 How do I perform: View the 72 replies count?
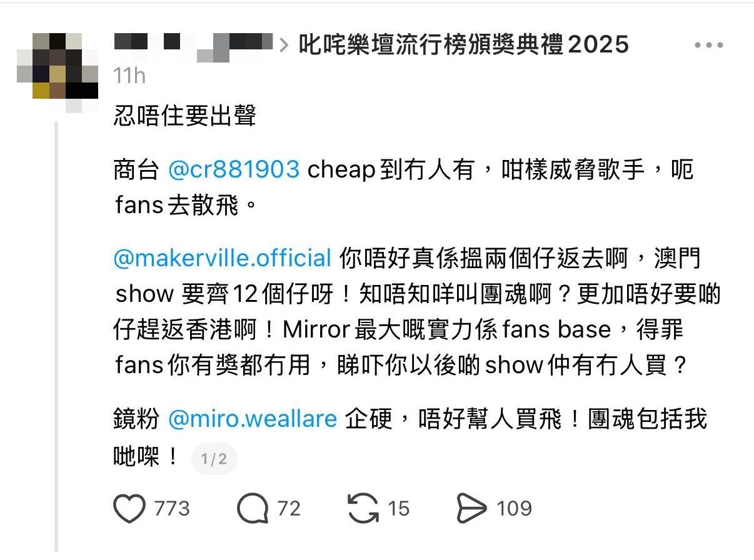[x=288, y=508]
